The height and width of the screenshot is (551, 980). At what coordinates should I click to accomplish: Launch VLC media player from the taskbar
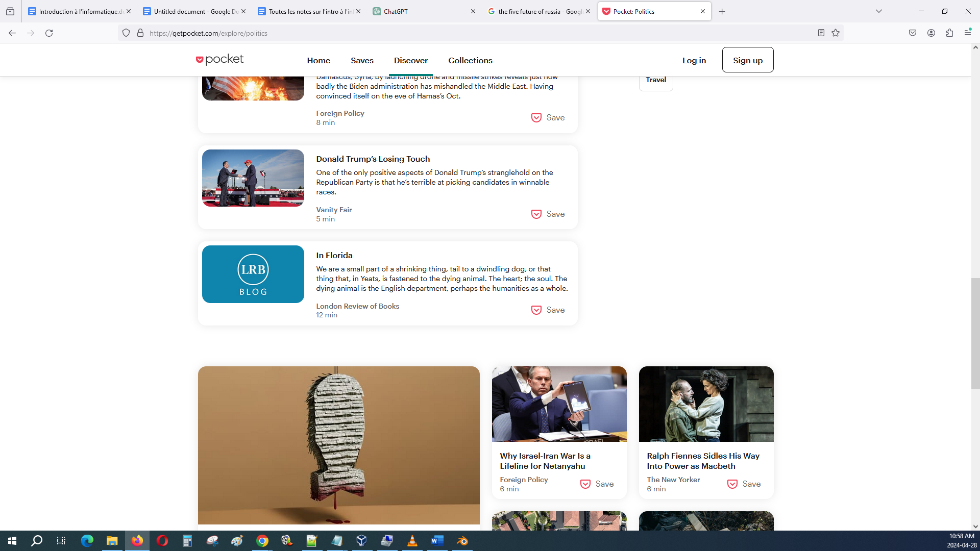(412, 541)
